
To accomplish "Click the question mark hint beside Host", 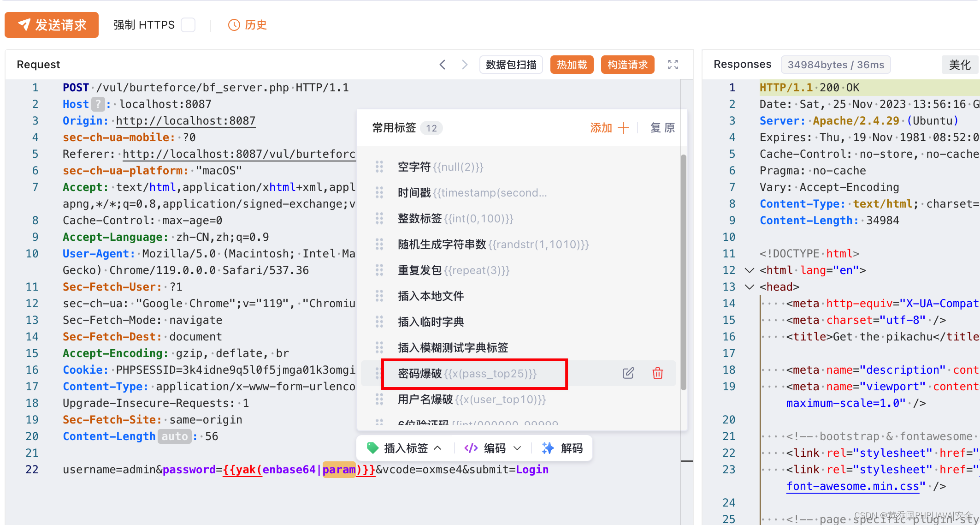I will [x=98, y=104].
